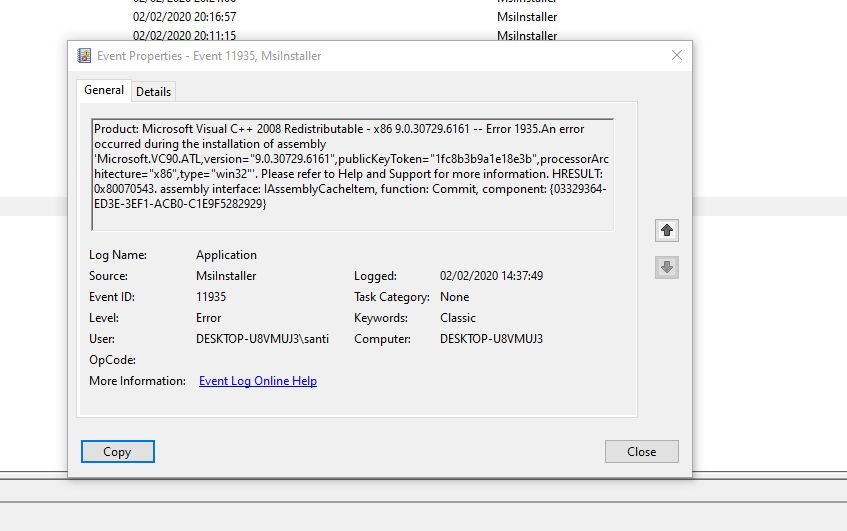
Task: Click the Logged value 02/02/2020 14:37:49
Action: coord(491,276)
